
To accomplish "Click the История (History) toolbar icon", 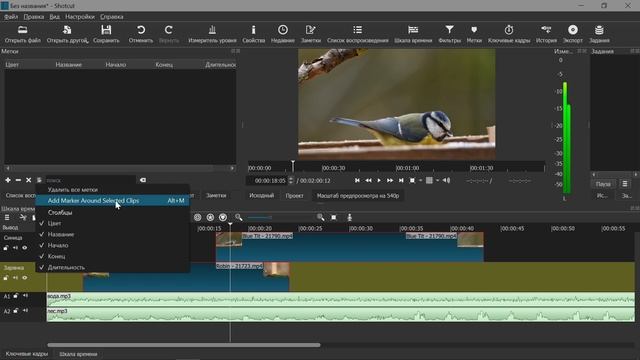I will (546, 33).
